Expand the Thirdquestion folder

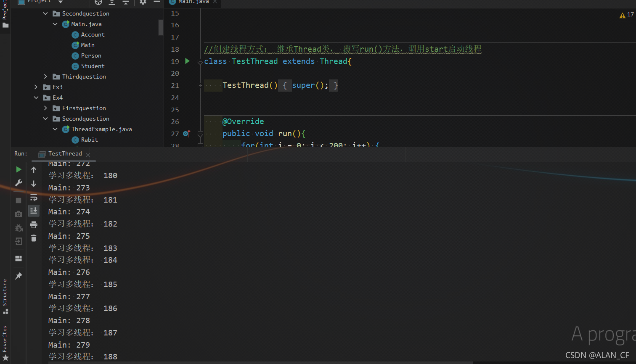[x=45, y=76]
